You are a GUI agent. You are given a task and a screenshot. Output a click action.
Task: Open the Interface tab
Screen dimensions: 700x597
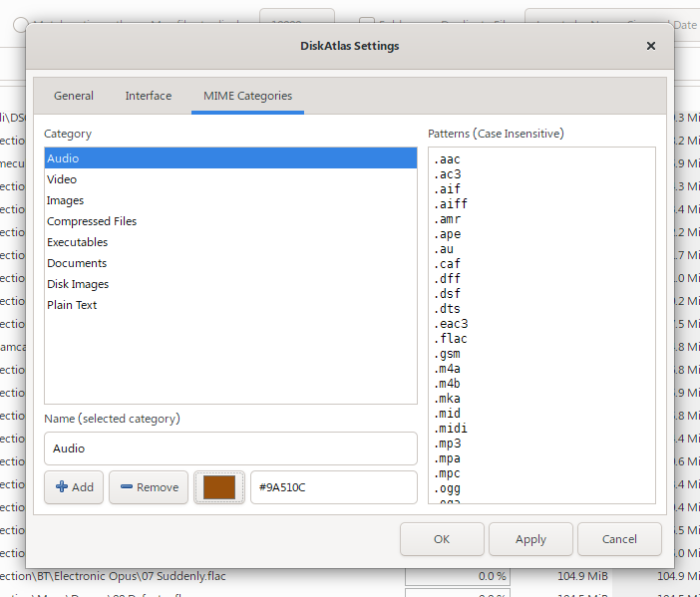point(149,96)
